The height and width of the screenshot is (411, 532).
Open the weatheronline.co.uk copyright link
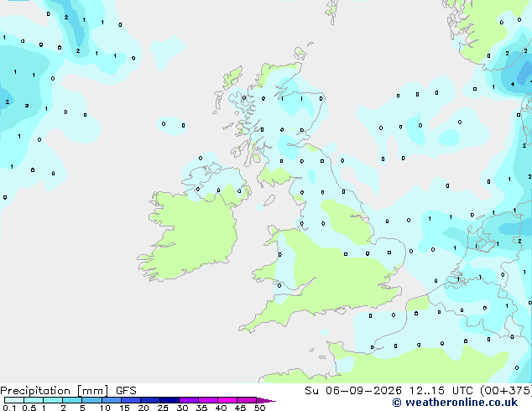(455, 403)
